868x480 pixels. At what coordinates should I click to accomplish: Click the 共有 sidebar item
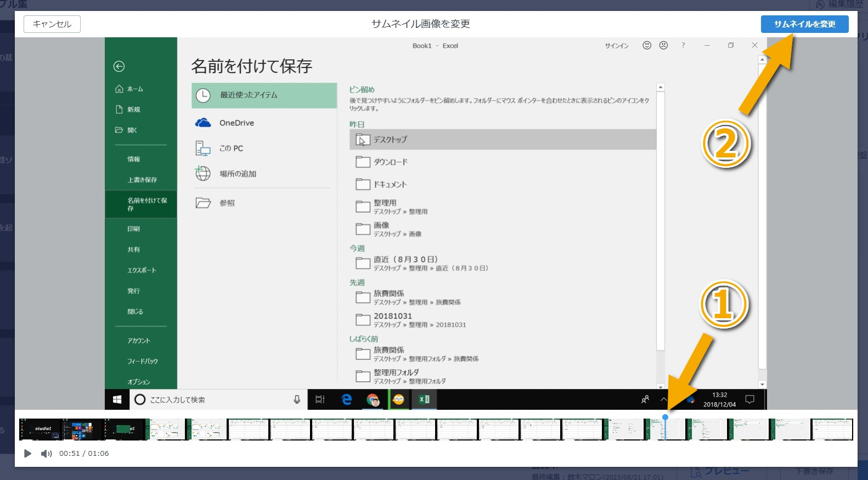click(134, 250)
